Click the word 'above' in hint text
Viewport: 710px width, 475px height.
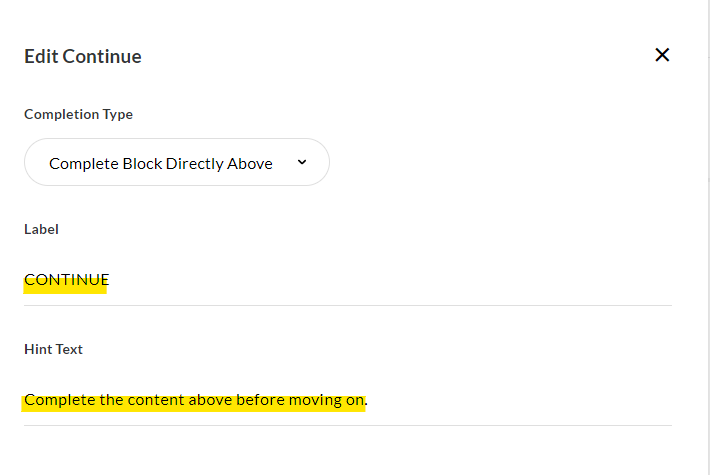tap(214, 400)
